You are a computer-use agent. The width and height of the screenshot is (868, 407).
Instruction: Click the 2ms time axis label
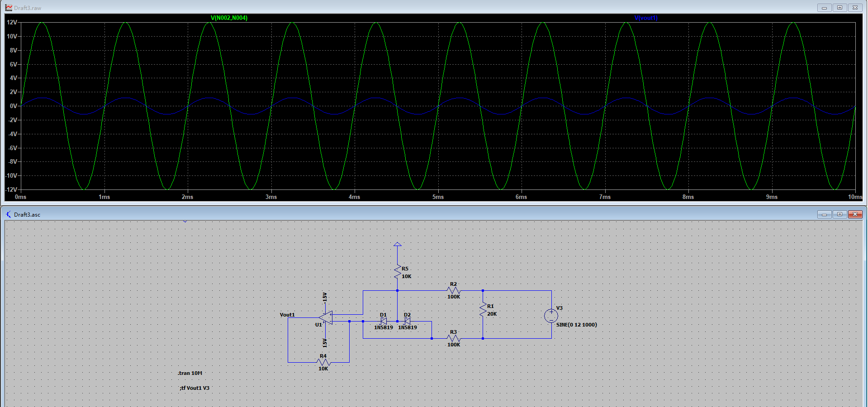pyautogui.click(x=187, y=197)
